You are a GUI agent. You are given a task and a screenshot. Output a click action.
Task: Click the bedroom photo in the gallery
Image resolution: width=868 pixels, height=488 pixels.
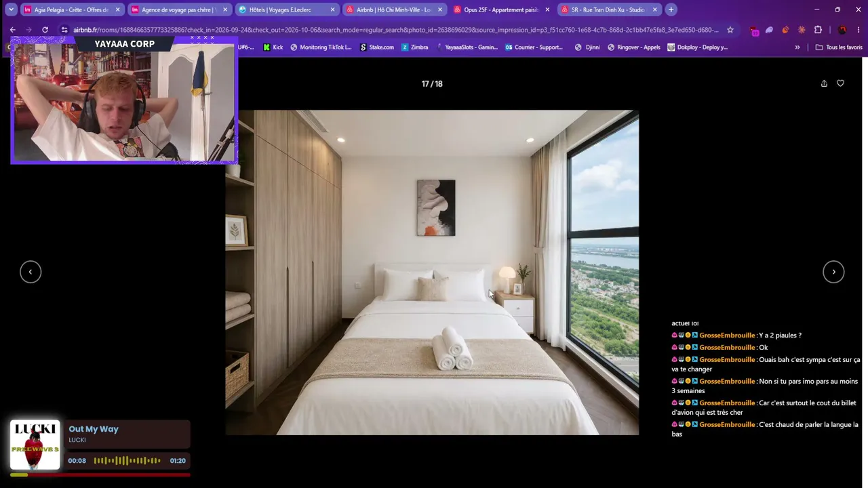(432, 272)
